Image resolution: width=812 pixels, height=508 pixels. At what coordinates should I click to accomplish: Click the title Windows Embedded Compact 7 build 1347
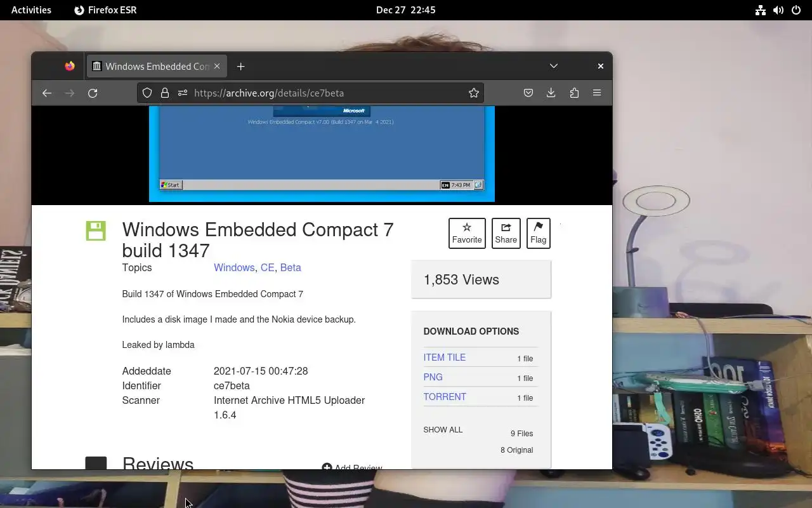click(258, 240)
